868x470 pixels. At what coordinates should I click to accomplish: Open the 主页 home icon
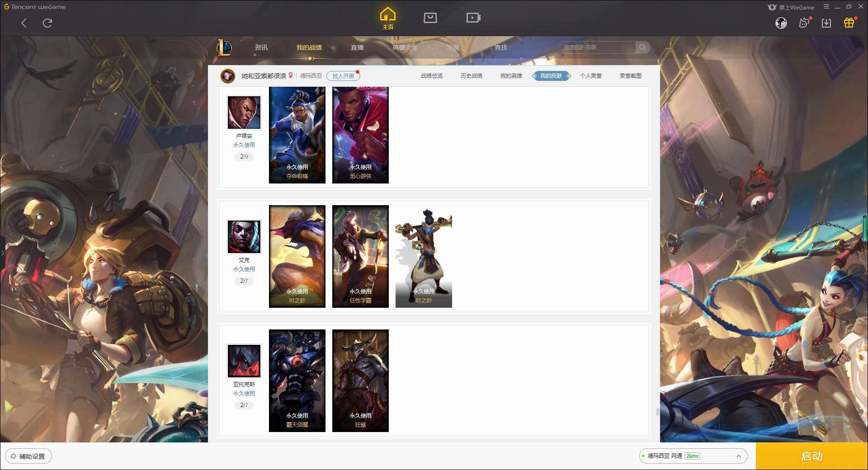(388, 19)
